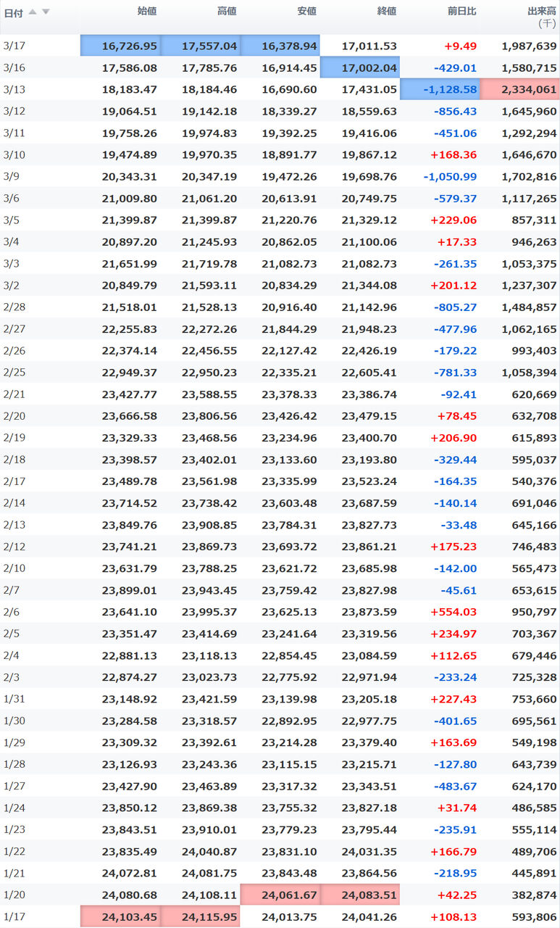This screenshot has width=560, height=928.
Task: Select change value +78.45
Action: [457, 415]
